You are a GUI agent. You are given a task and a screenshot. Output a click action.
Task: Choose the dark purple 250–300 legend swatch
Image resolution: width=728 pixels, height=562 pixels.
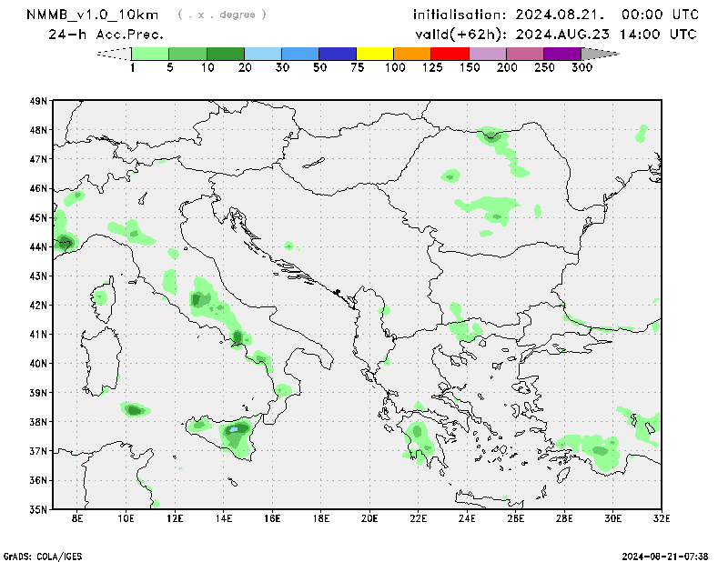click(561, 55)
